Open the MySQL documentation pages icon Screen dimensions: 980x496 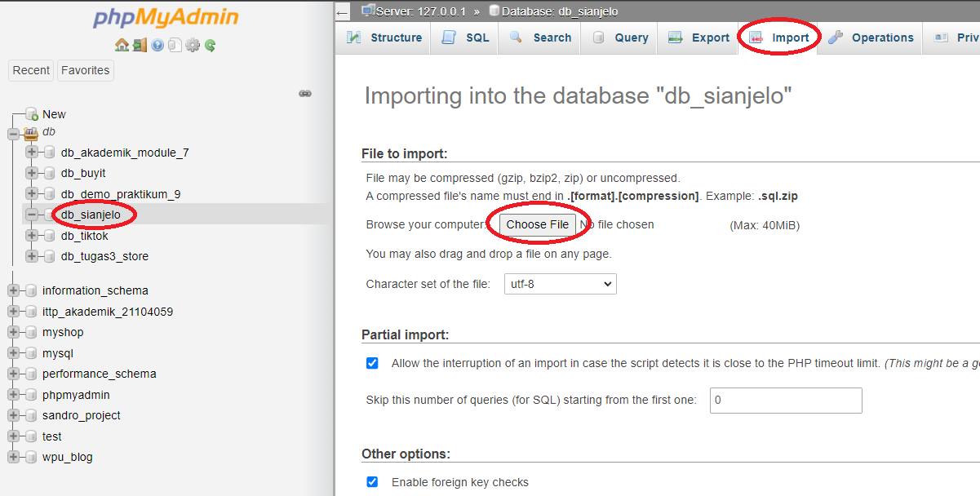[175, 46]
